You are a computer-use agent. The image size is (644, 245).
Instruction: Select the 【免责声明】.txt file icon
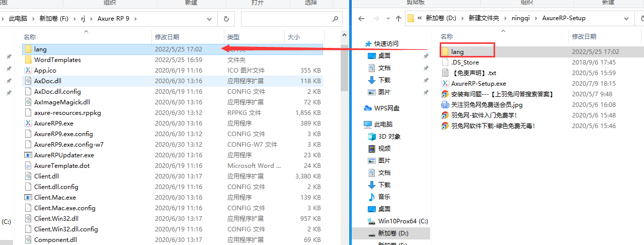[x=445, y=73]
